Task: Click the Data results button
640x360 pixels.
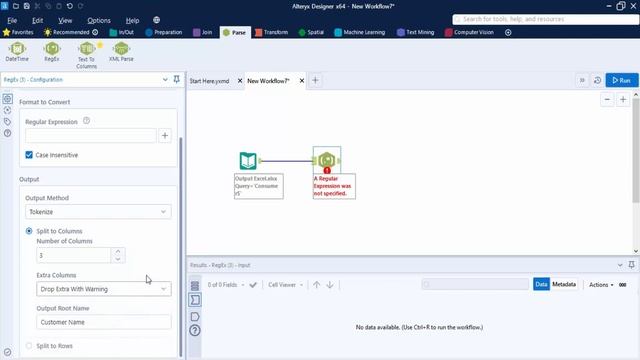Action: pos(541,284)
